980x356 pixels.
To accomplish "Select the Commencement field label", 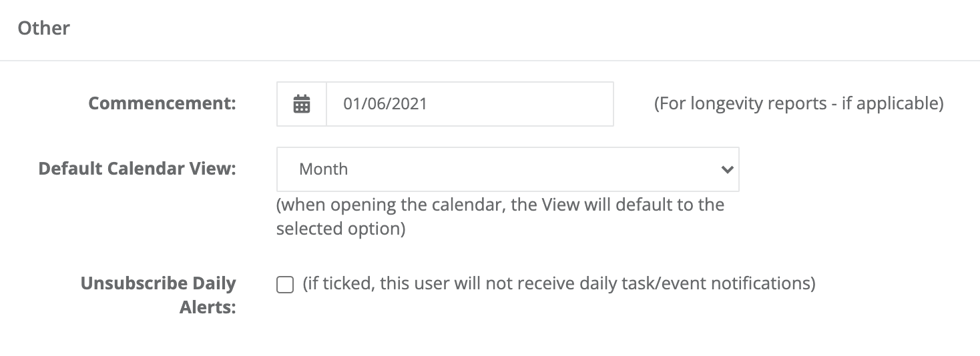I will click(x=162, y=103).
